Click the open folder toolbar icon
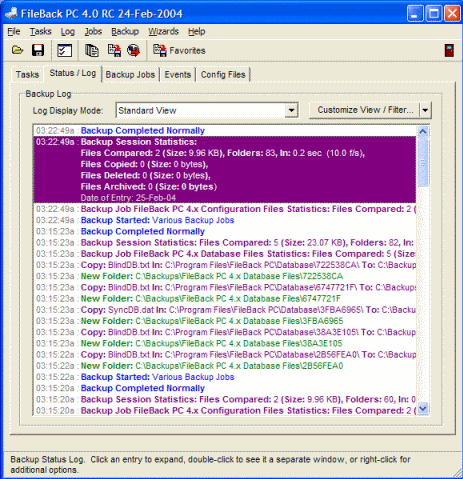The height and width of the screenshot is (479, 463). coord(17,50)
